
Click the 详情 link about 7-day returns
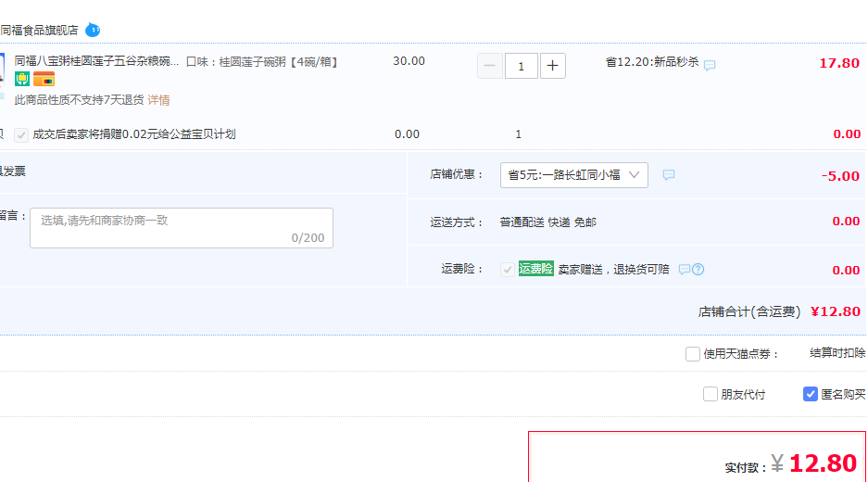(158, 100)
